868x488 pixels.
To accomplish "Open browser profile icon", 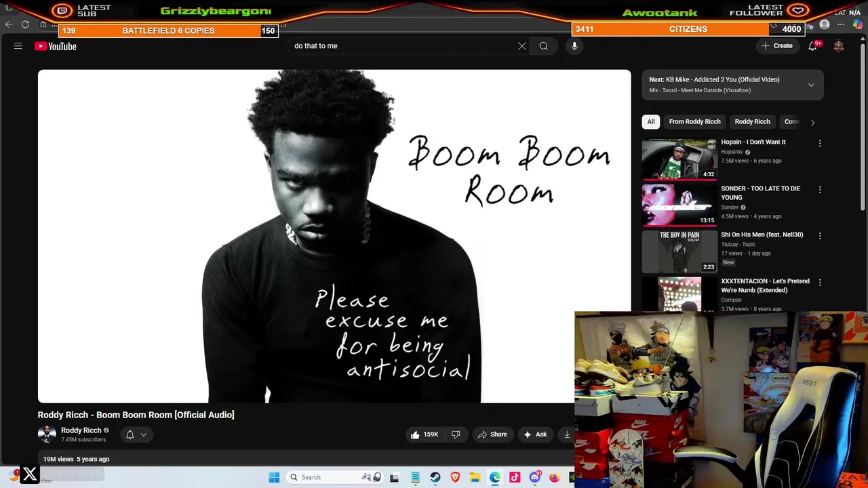I will 825,24.
